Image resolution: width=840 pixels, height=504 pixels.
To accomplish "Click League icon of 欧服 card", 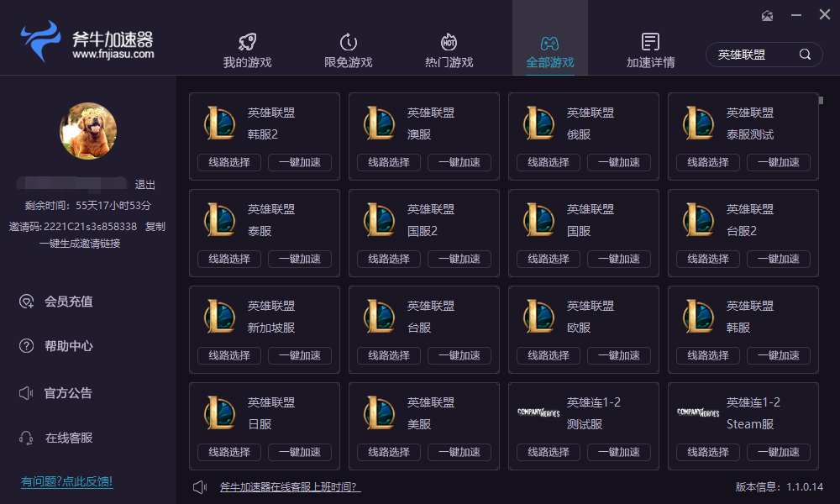I will coord(539,316).
